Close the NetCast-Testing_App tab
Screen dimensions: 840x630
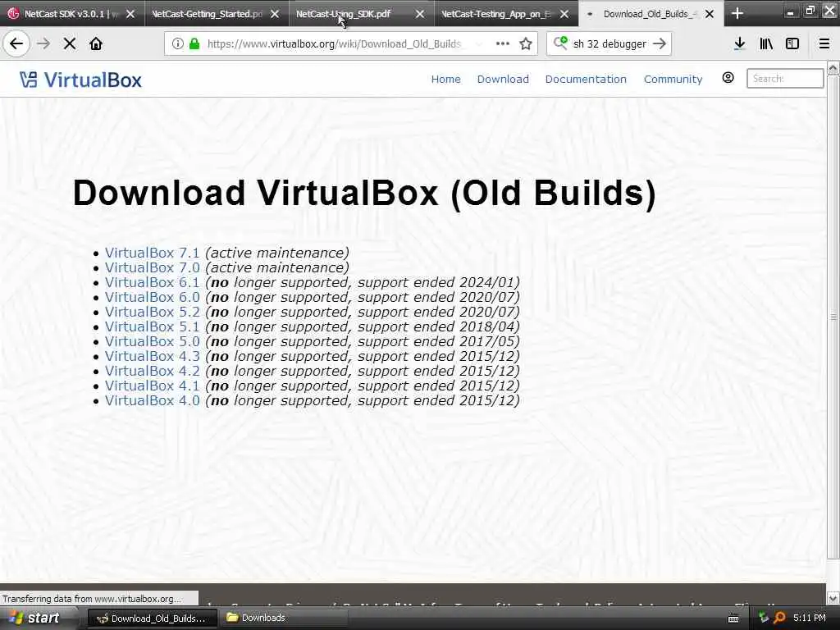[564, 14]
